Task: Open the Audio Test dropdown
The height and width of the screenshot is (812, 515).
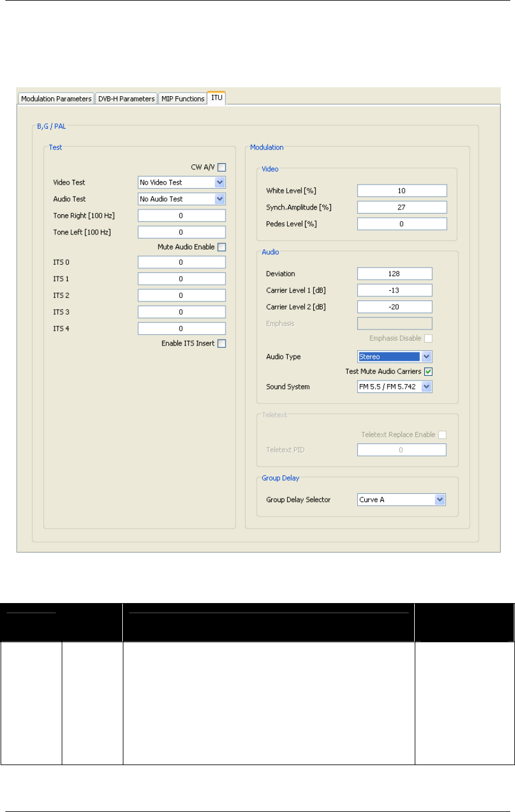Action: coord(182,199)
